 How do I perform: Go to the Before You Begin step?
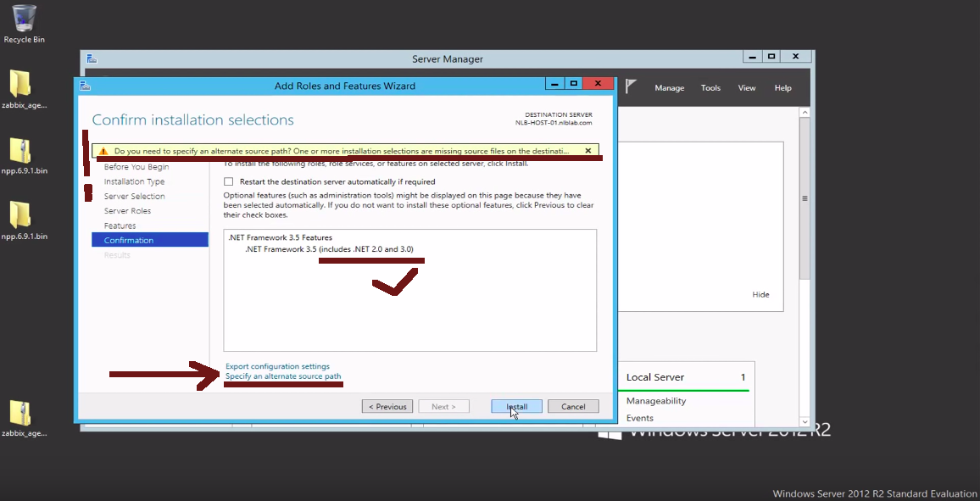point(136,167)
